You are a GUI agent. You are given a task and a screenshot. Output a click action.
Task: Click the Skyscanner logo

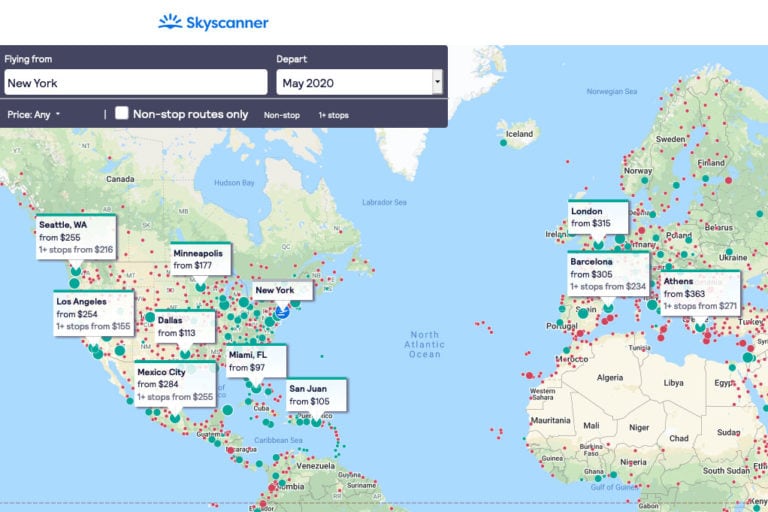(x=213, y=22)
